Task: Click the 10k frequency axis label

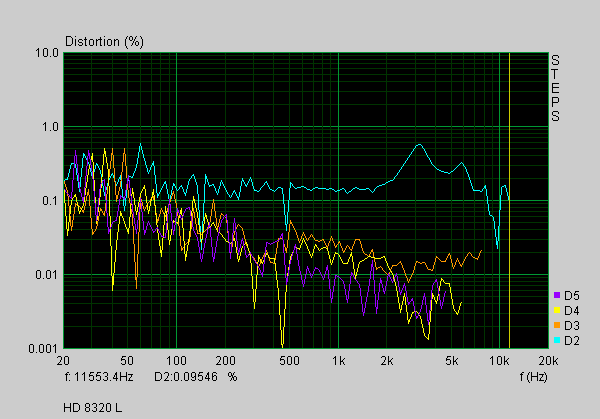Action: [499, 361]
